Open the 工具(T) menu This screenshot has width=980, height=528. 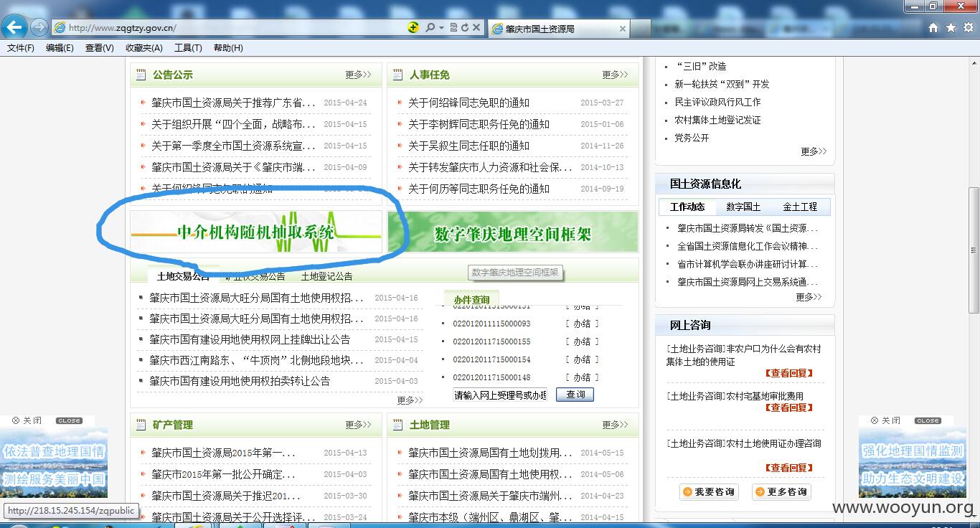coord(188,48)
